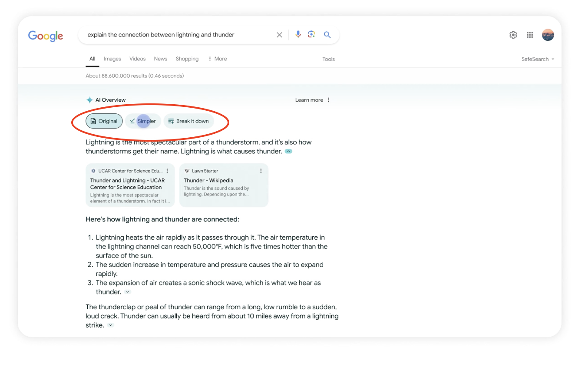Click the Learn more link
Screen dimensions: 588x384
tap(309, 100)
